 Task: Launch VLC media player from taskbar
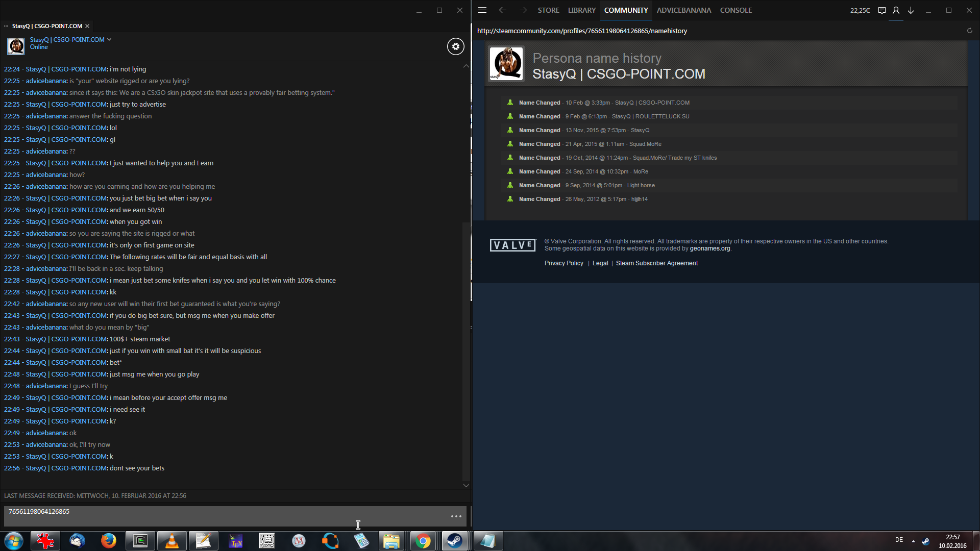pyautogui.click(x=171, y=541)
